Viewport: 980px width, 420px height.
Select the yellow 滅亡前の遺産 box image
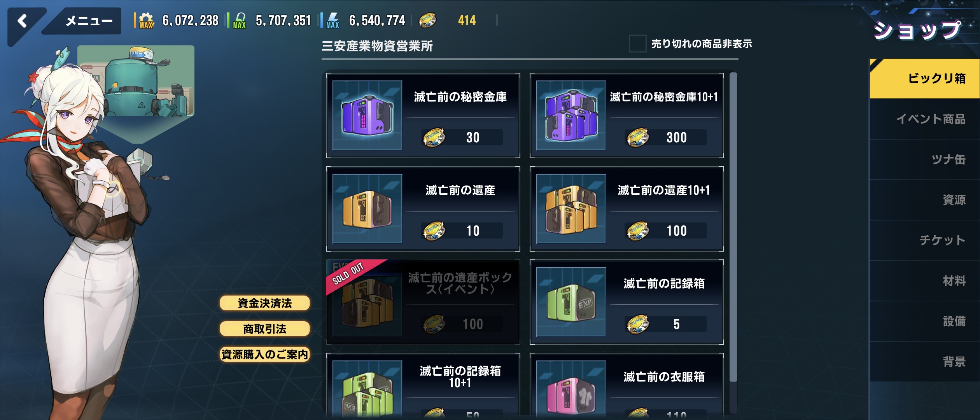click(x=367, y=208)
